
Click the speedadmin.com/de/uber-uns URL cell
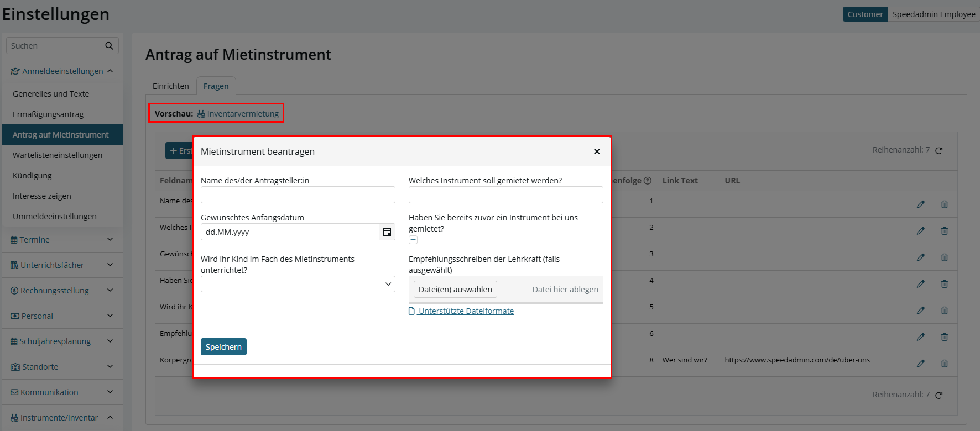(x=797, y=360)
